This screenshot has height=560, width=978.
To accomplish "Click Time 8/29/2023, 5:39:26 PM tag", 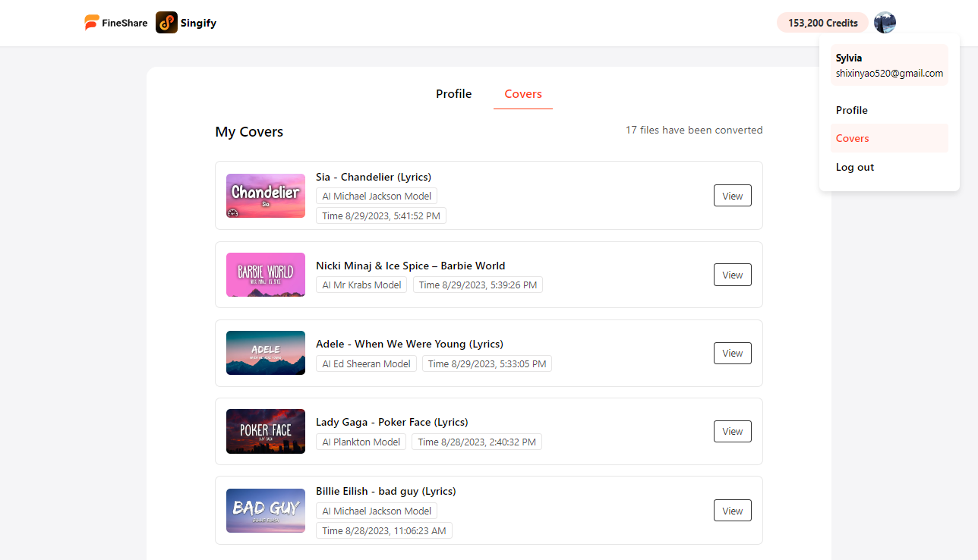I will [x=478, y=285].
